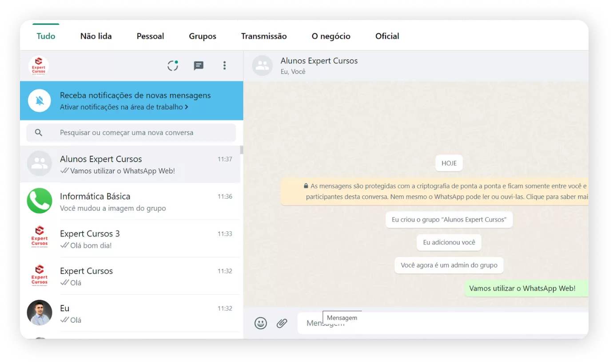Select the Grupos tab
Image resolution: width=613 pixels, height=364 pixels.
click(203, 36)
